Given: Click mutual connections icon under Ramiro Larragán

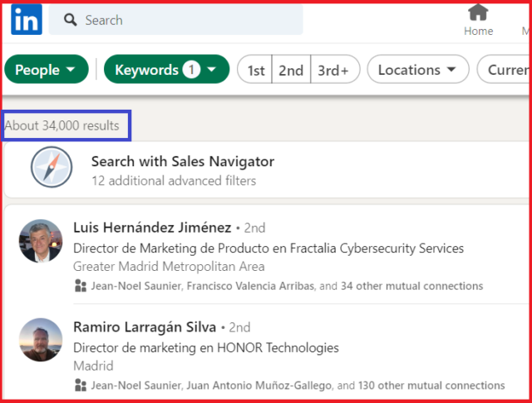Looking at the screenshot, I should pyautogui.click(x=81, y=385).
